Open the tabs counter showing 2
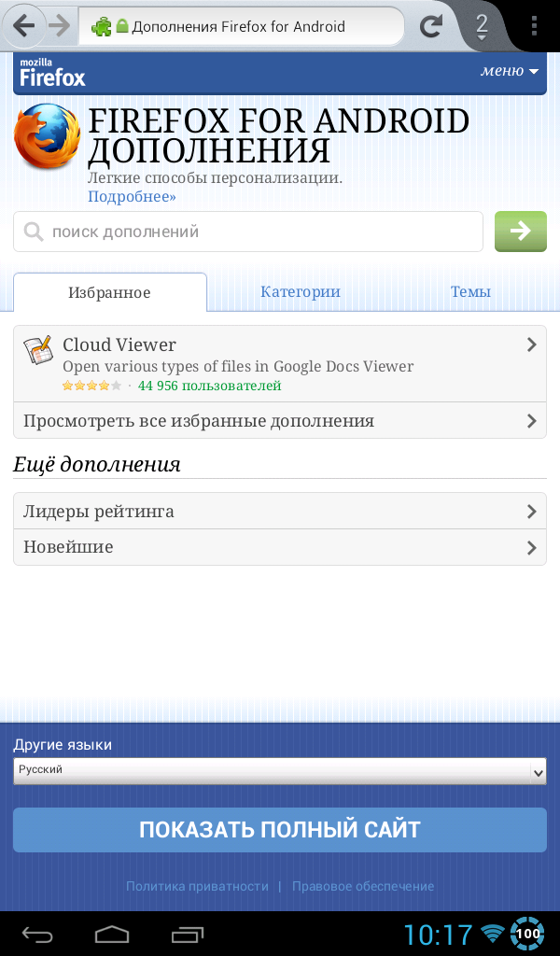This screenshot has height=956, width=560. point(482,26)
